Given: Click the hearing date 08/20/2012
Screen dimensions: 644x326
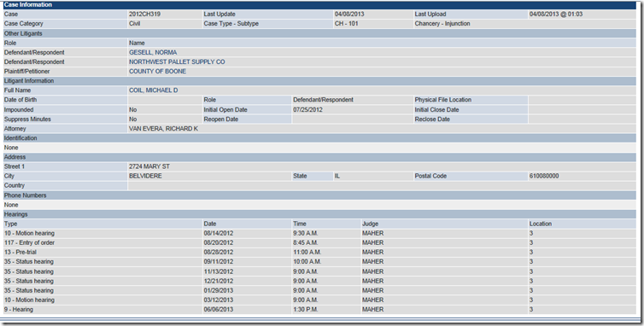Looking at the screenshot, I should click(x=218, y=242).
